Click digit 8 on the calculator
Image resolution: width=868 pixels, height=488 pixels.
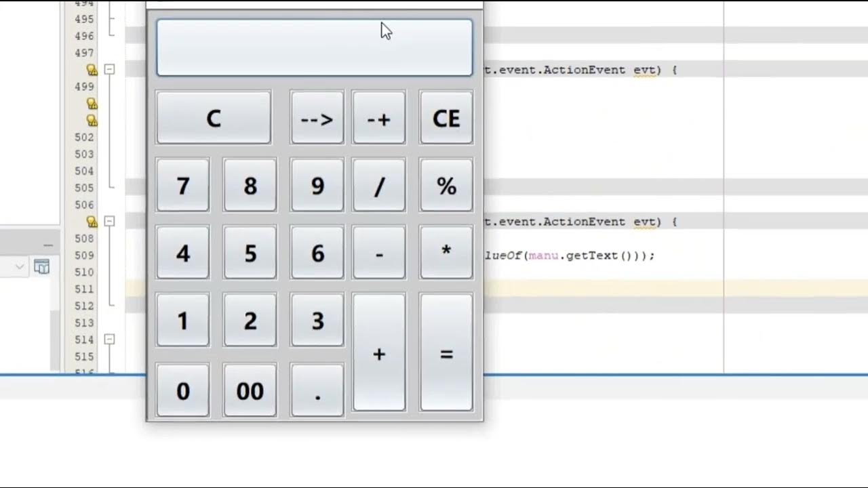250,185
